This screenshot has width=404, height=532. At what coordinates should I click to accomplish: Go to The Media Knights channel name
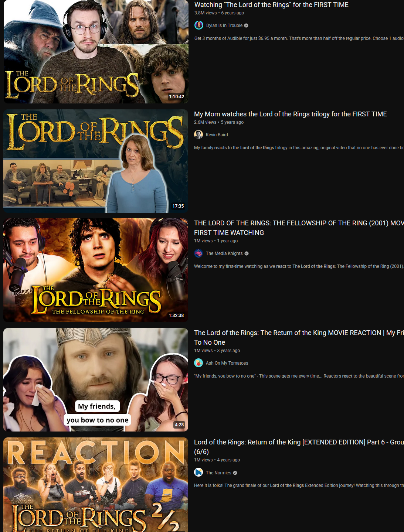tap(224, 253)
